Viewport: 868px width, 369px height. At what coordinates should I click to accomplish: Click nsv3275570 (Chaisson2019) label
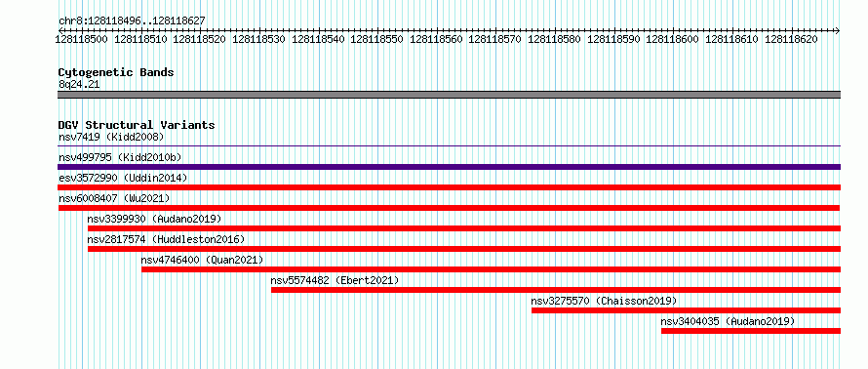click(x=604, y=301)
